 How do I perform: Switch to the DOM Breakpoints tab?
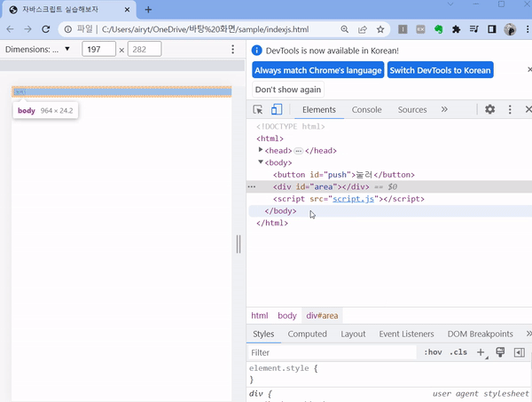480,334
